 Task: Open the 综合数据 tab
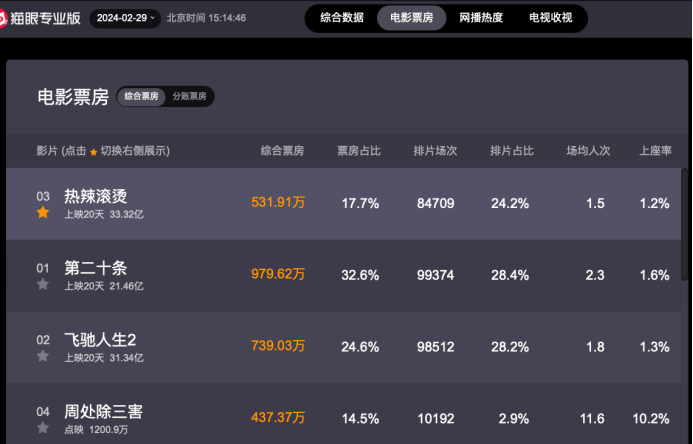pyautogui.click(x=342, y=18)
